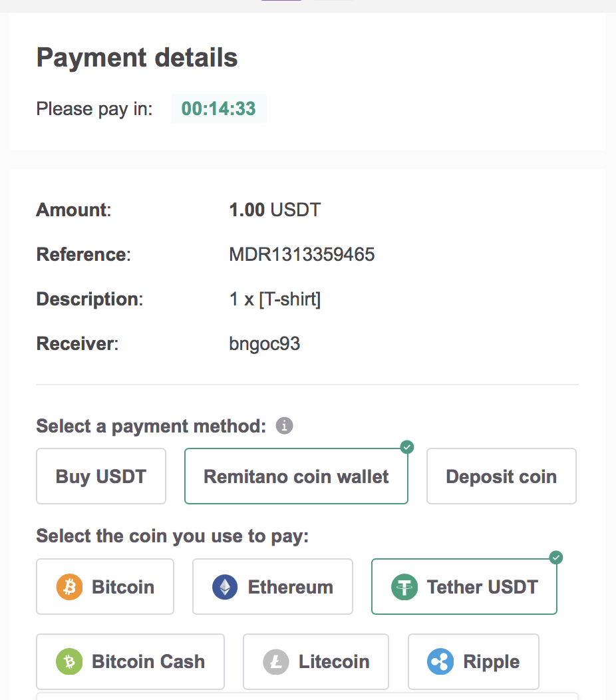The width and height of the screenshot is (616, 700).
Task: Choose the Deposit coin payment method
Action: coord(501,476)
